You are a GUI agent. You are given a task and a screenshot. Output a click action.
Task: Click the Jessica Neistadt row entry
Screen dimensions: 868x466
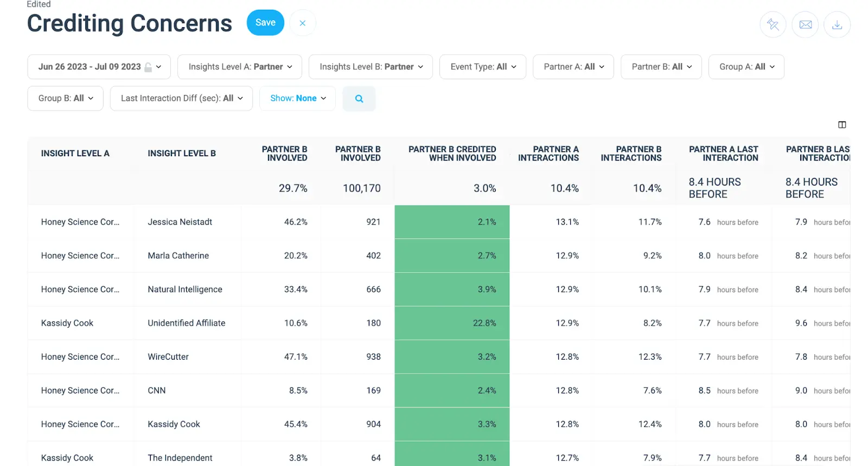point(180,222)
